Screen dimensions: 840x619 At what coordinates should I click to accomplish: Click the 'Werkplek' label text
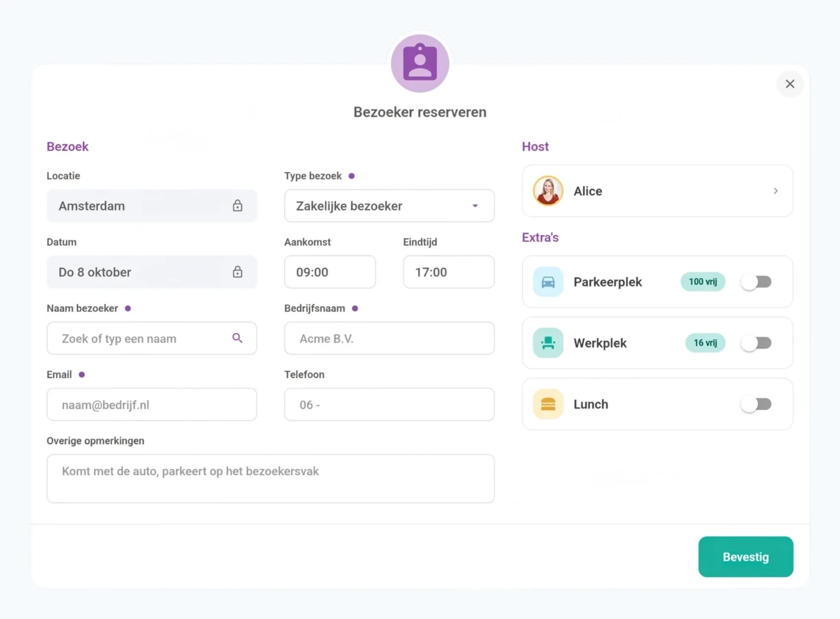click(600, 343)
